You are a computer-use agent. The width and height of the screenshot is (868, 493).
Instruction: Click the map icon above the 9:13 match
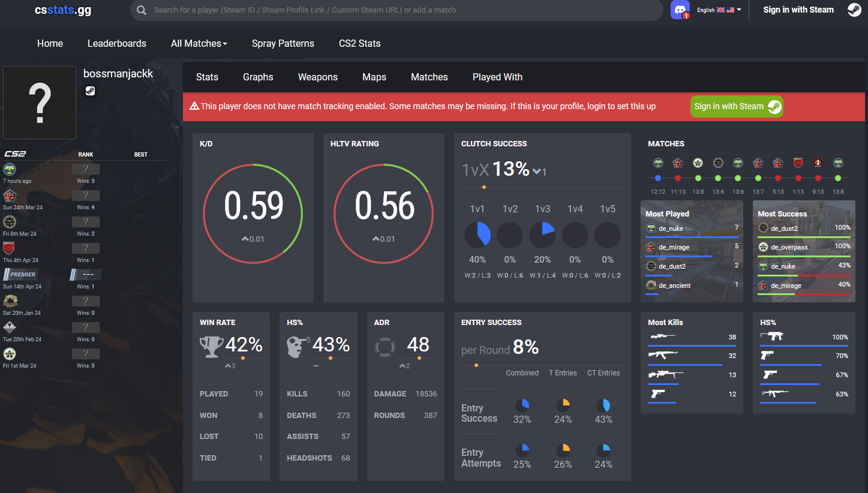click(x=818, y=163)
